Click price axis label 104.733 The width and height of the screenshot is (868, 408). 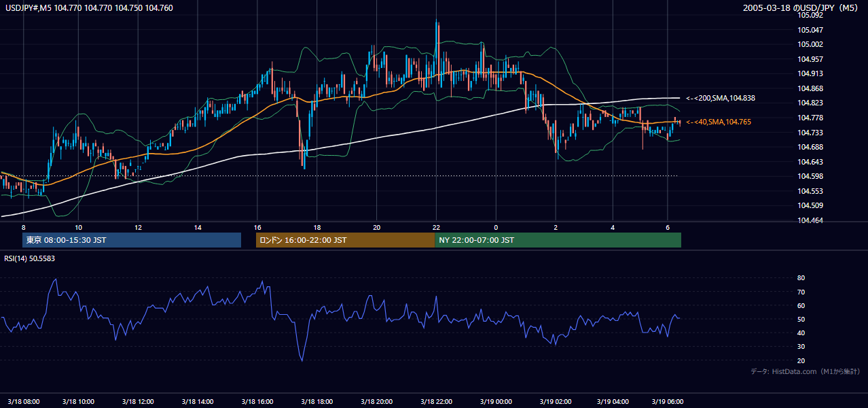coord(809,133)
